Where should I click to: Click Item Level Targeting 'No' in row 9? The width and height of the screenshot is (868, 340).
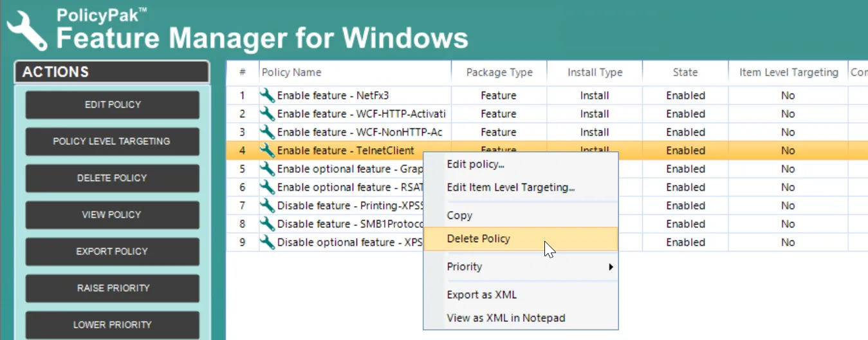coord(788,242)
